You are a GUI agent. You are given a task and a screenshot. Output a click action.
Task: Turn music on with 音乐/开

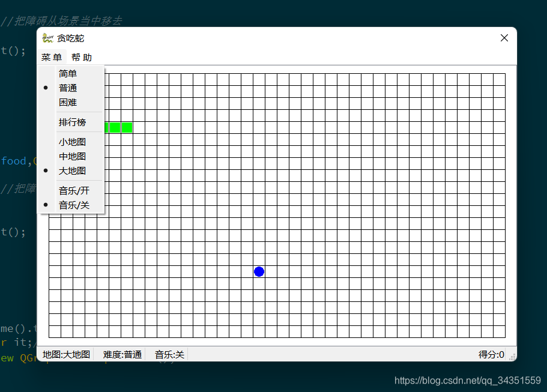(x=71, y=190)
